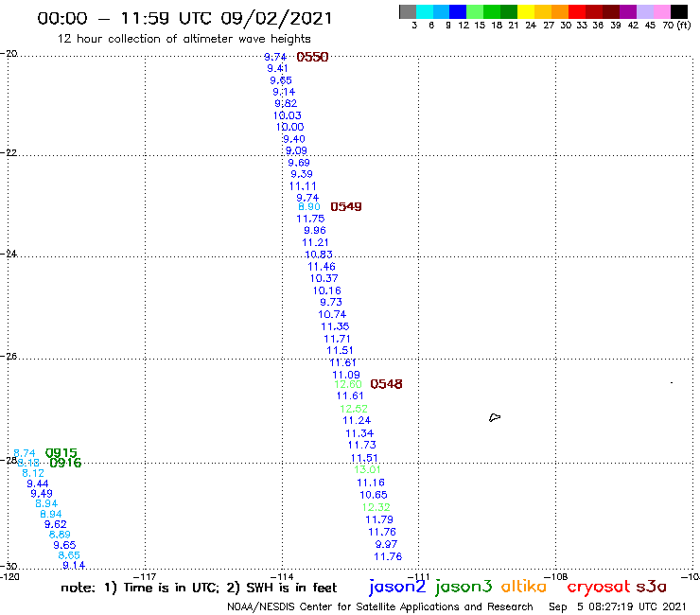Viewport: 700px width, 615px height.
Task: Click the jason3 satellite legend label
Action: click(x=464, y=587)
